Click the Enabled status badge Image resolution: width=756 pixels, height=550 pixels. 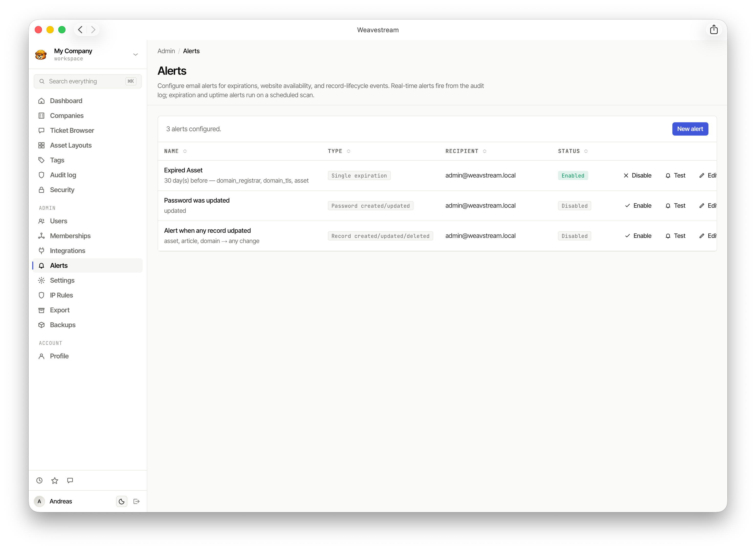click(573, 176)
